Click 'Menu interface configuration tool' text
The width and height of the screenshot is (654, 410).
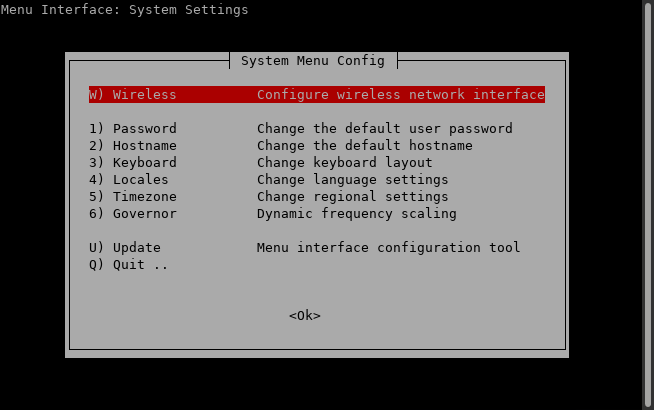[388, 248]
